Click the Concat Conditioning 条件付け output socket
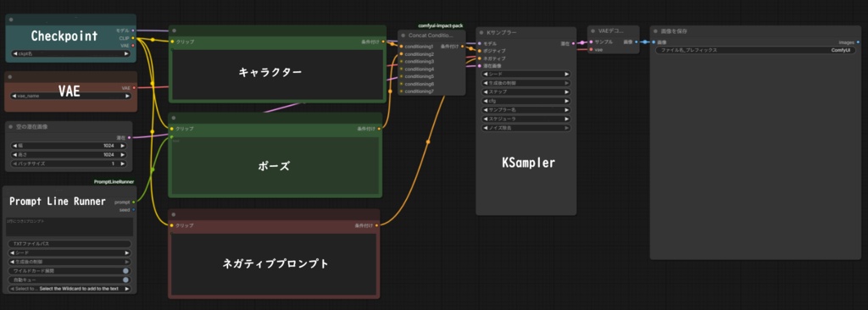The image size is (868, 310). click(462, 47)
